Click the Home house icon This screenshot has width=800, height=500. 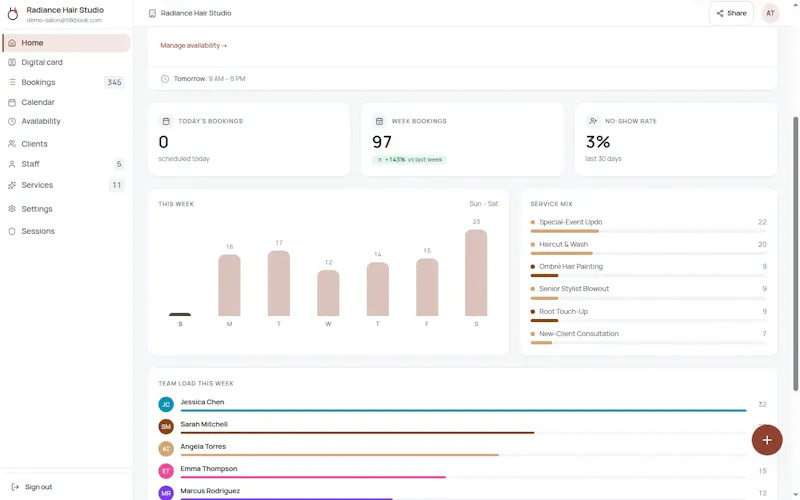(x=12, y=43)
